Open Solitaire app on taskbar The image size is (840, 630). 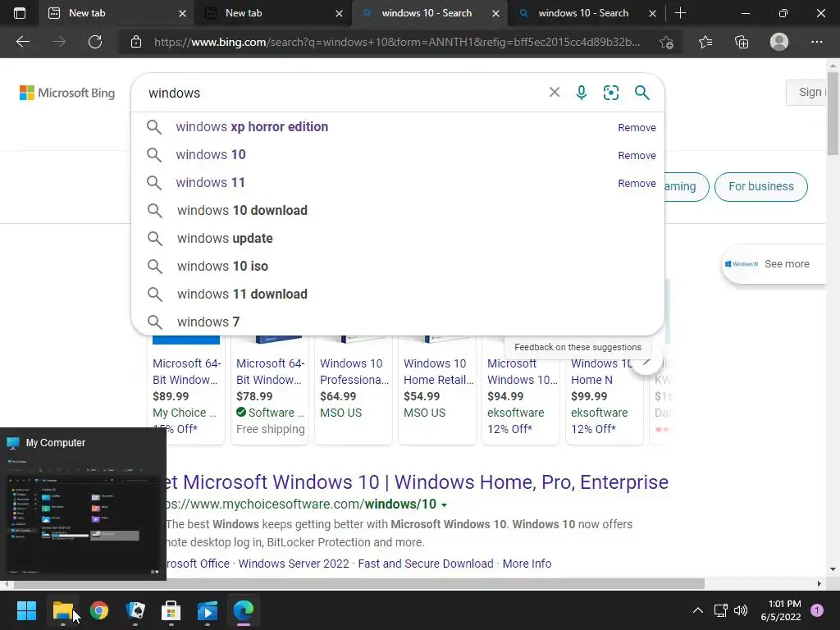(135, 610)
